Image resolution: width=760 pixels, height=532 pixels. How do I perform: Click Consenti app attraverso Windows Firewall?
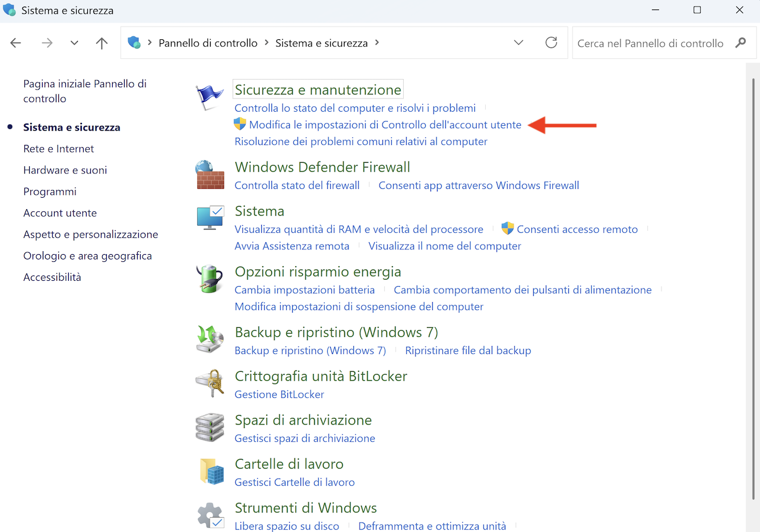[479, 185]
